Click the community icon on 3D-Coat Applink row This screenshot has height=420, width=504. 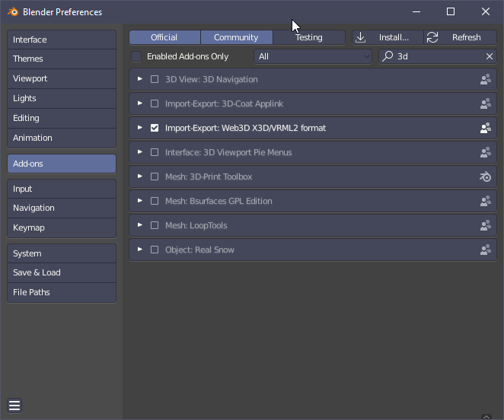tap(486, 103)
